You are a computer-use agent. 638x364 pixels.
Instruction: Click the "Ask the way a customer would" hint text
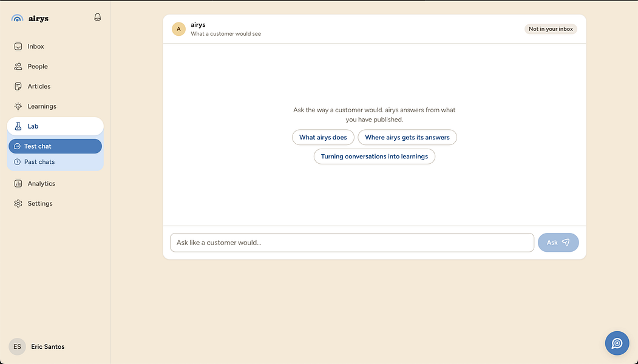click(x=375, y=115)
